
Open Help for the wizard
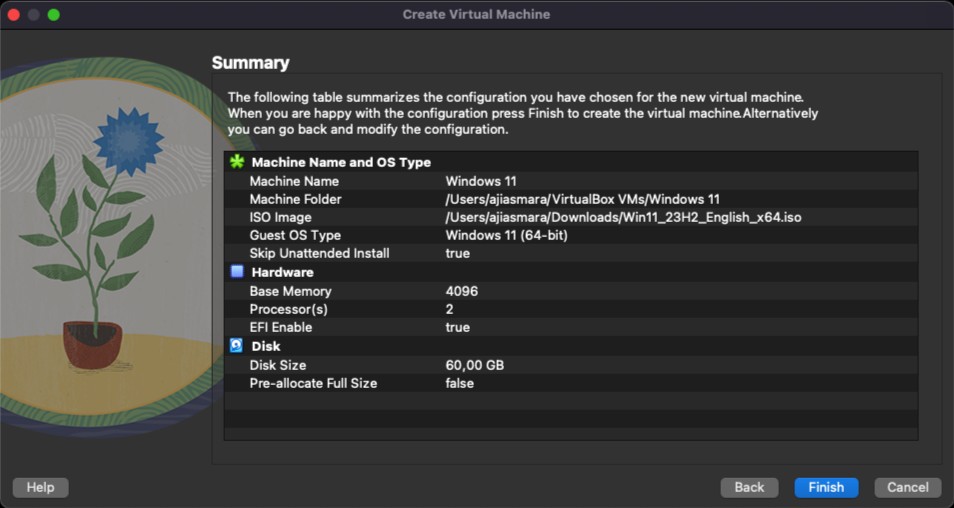pyautogui.click(x=40, y=487)
